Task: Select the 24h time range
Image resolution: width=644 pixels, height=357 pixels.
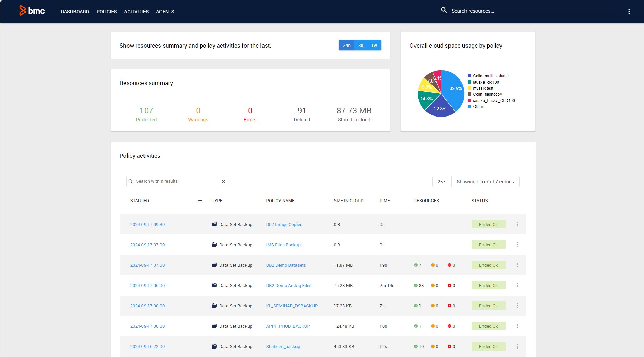Action: tap(346, 46)
